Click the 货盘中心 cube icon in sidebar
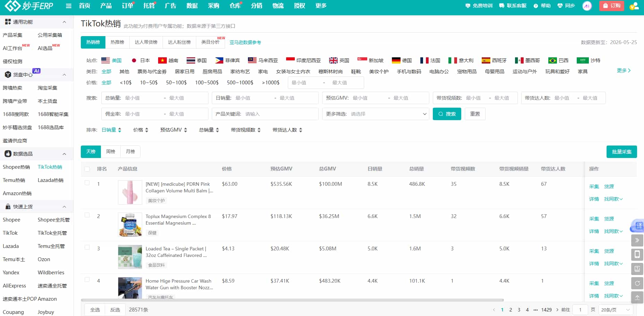Screen dimensions: 644x316 [8, 75]
